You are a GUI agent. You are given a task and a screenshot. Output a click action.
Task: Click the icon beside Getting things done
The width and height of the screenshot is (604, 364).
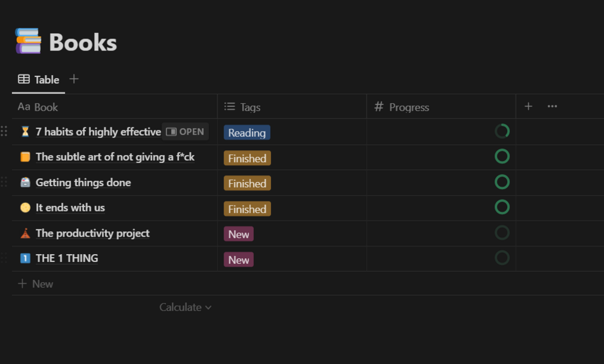pos(25,183)
